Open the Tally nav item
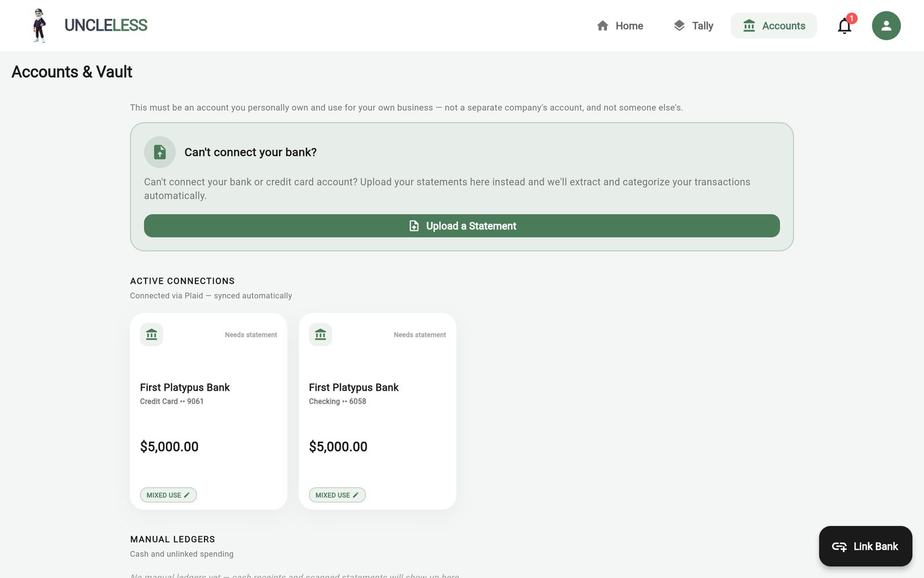This screenshot has width=924, height=578. tap(693, 25)
